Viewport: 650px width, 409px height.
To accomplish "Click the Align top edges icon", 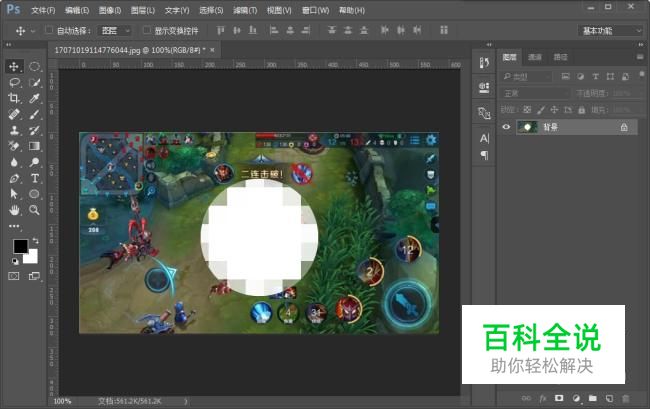I will (x=221, y=30).
